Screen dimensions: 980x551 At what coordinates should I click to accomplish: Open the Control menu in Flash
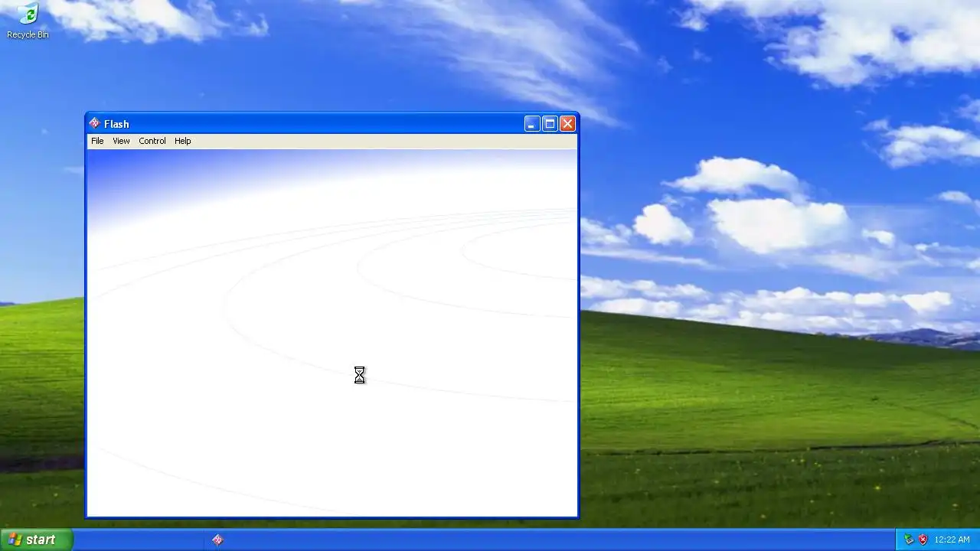tap(152, 141)
